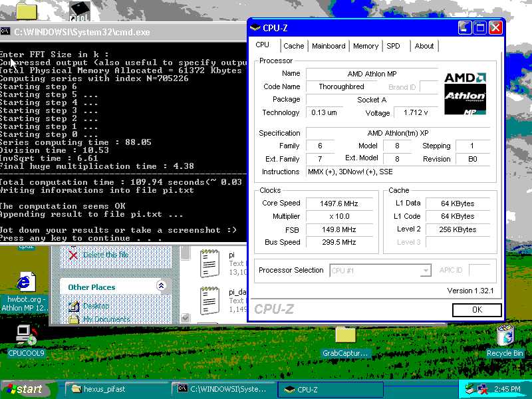
Task: Click the CPU-Z title bar icon
Action: click(x=255, y=28)
